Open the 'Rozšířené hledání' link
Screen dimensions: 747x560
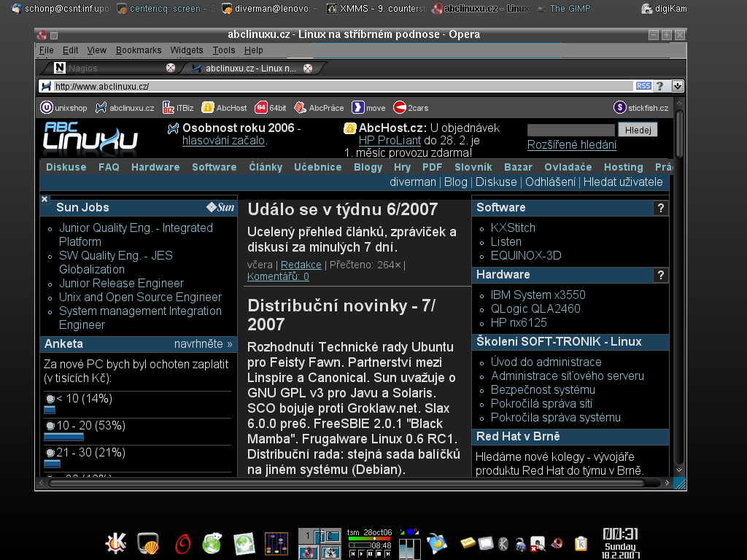click(572, 145)
